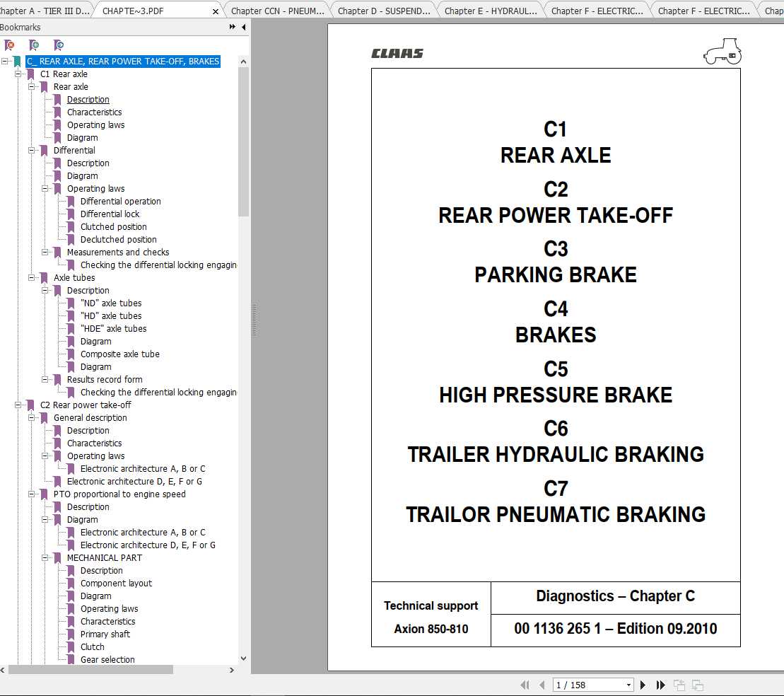Select the Composite axle tube bookmark

(x=119, y=354)
